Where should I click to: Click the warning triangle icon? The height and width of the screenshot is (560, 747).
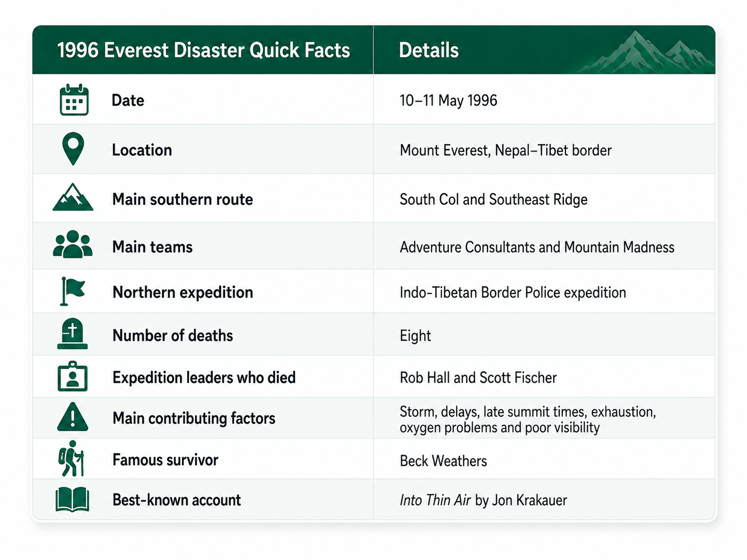72,417
